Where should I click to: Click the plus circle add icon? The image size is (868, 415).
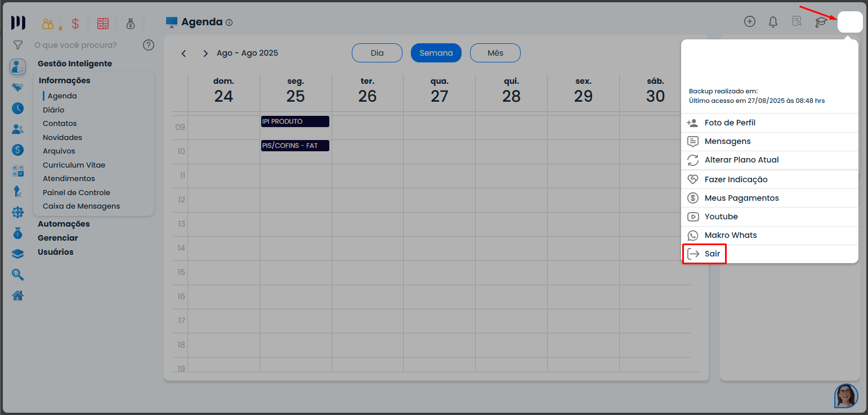click(x=750, y=21)
